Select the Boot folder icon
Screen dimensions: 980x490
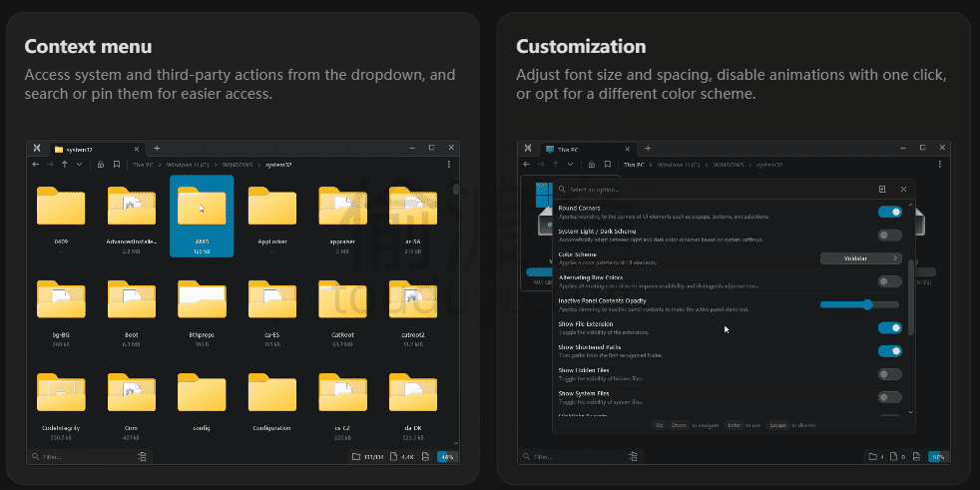tap(132, 298)
